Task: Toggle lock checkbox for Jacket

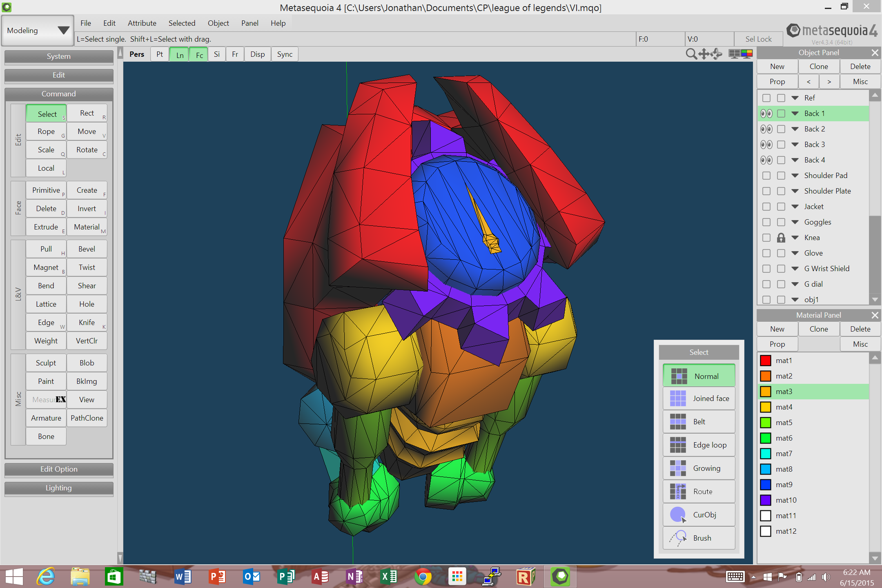Action: [781, 207]
